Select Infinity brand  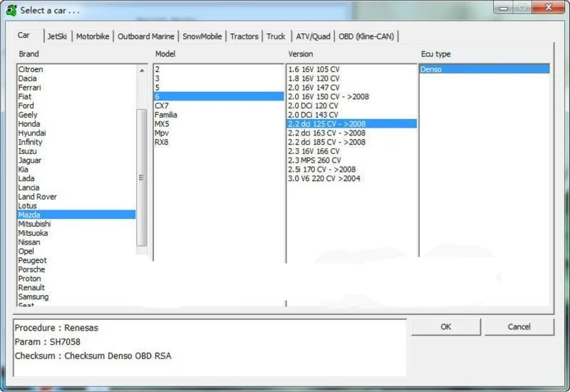(x=76, y=142)
